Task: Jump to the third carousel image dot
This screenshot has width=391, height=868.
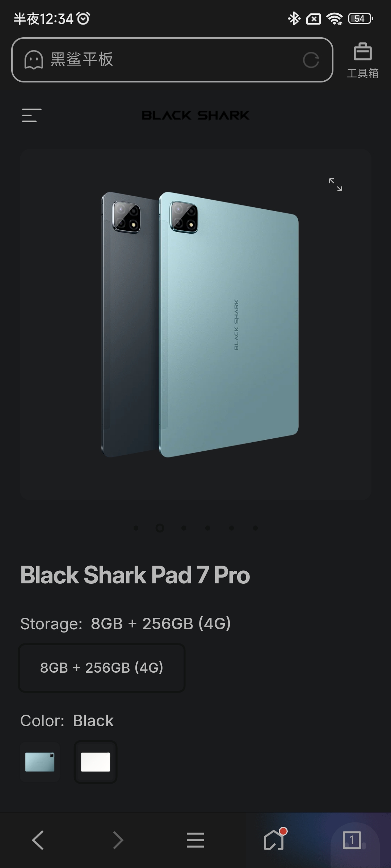Action: coord(184,528)
